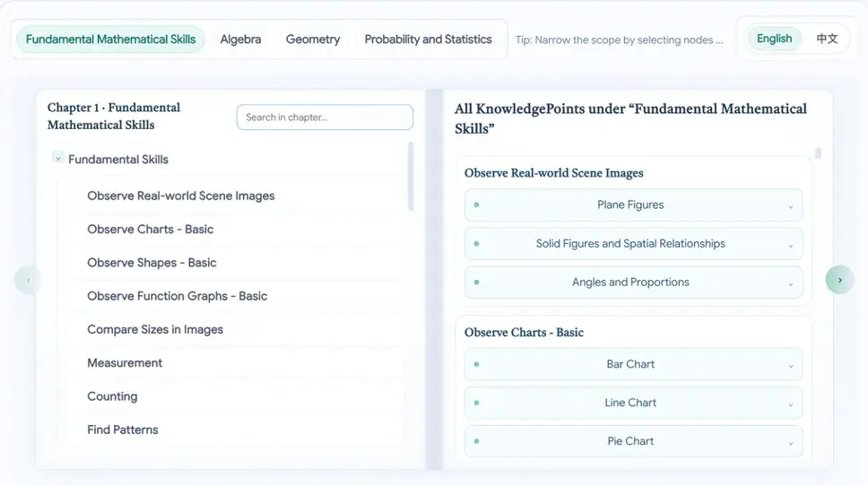
Task: Expand the Plane Figures dropdown
Action: pyautogui.click(x=790, y=206)
